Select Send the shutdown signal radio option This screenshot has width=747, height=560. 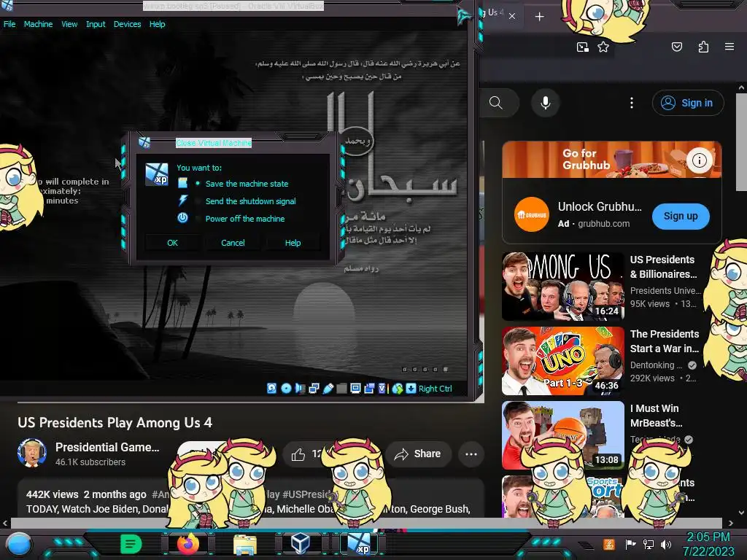245,201
